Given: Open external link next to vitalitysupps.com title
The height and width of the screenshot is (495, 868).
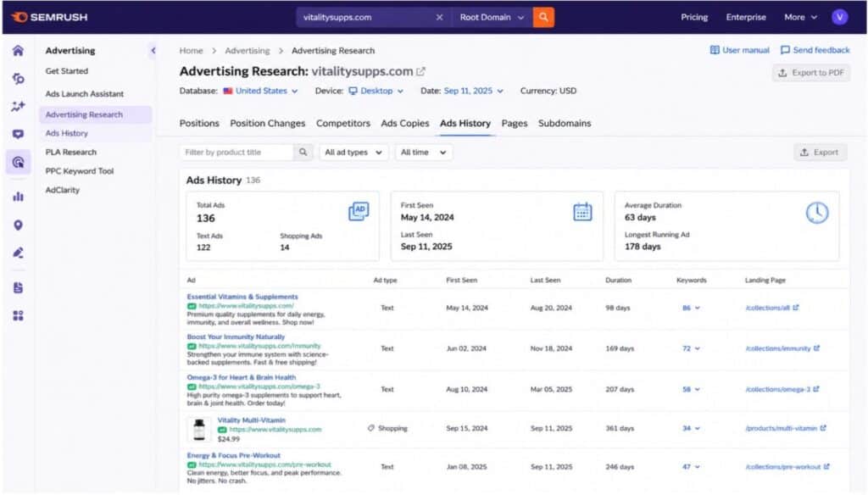Looking at the screenshot, I should 420,71.
